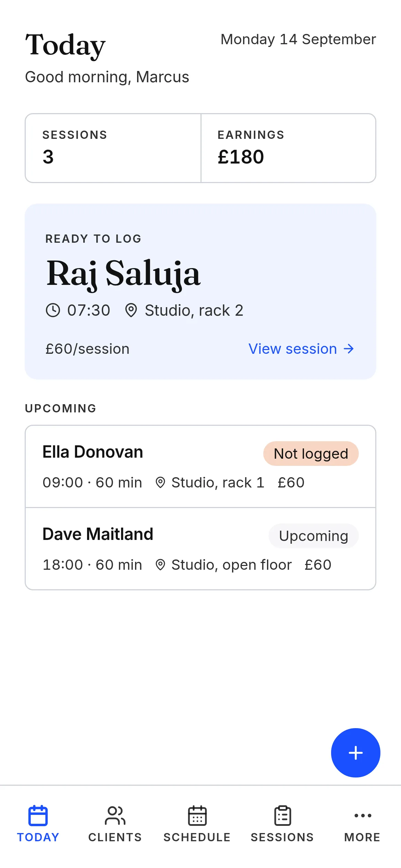This screenshot has width=401, height=868.
Task: Click the 18:00 · 60 min time text
Action: click(92, 565)
